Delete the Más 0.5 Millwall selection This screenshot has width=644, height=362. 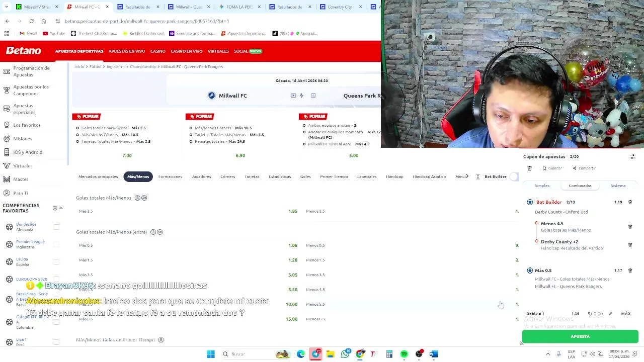(630, 270)
